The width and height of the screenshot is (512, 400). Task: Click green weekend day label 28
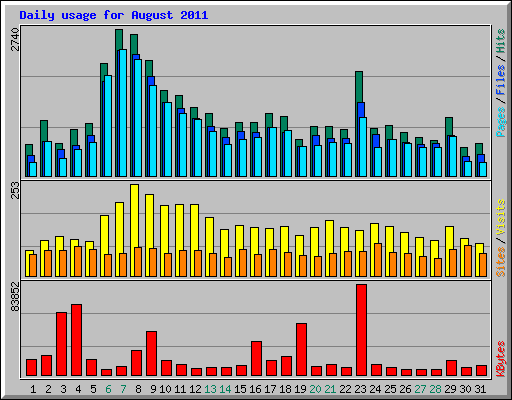(435, 389)
